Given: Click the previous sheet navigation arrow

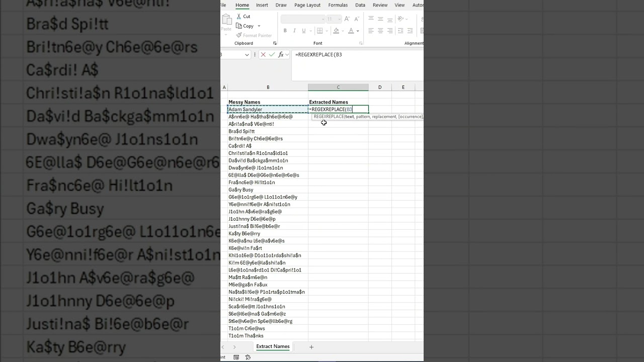Looking at the screenshot, I should [x=223, y=347].
